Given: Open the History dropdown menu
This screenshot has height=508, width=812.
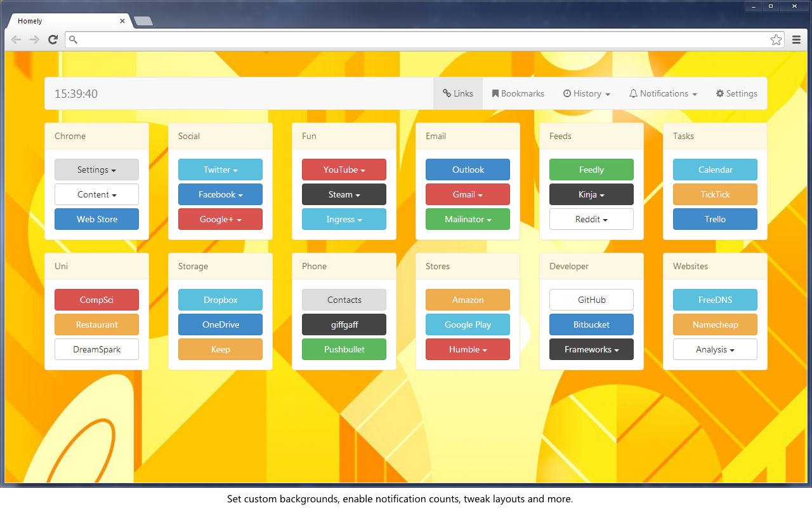Looking at the screenshot, I should tap(587, 93).
